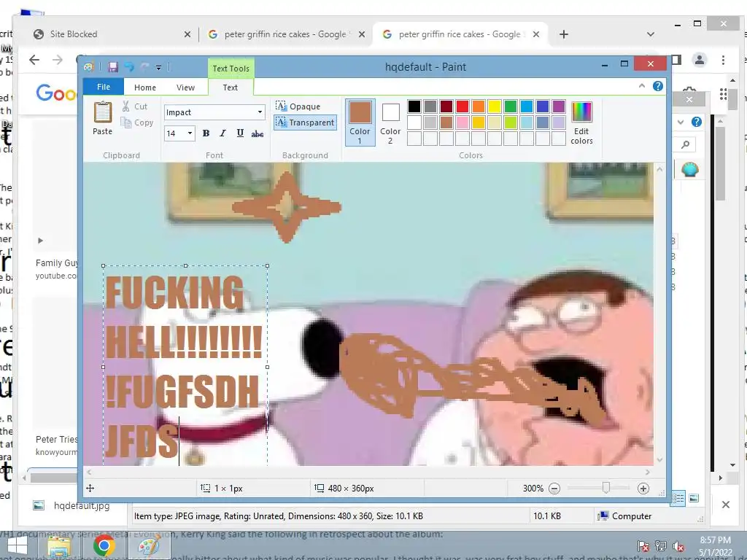Viewport: 747px width, 560px height.
Task: Open the File menu in Paint
Action: 104,87
